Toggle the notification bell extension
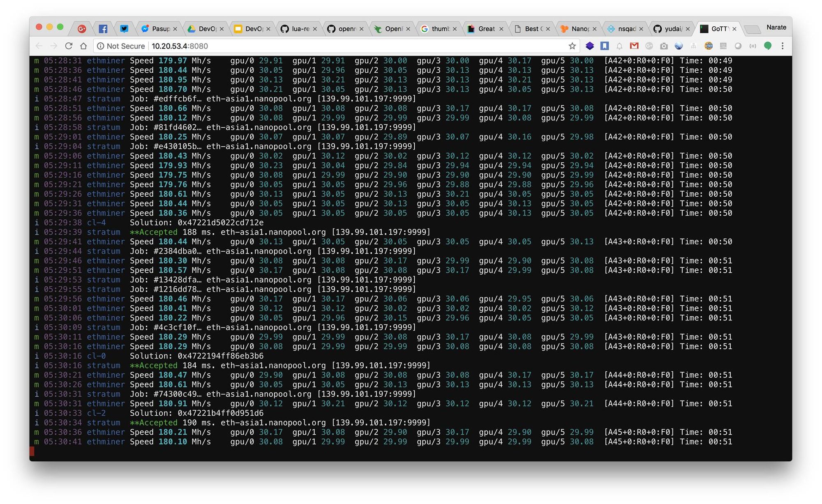822x504 pixels. pyautogui.click(x=619, y=46)
